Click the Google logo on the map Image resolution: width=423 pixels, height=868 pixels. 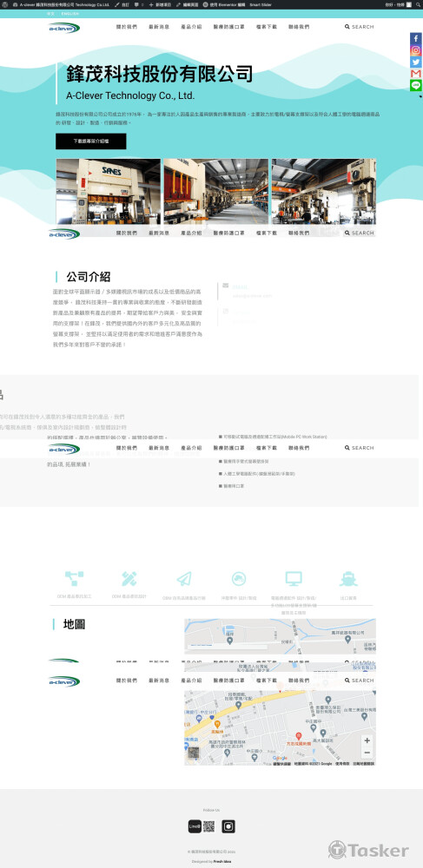pyautogui.click(x=281, y=758)
